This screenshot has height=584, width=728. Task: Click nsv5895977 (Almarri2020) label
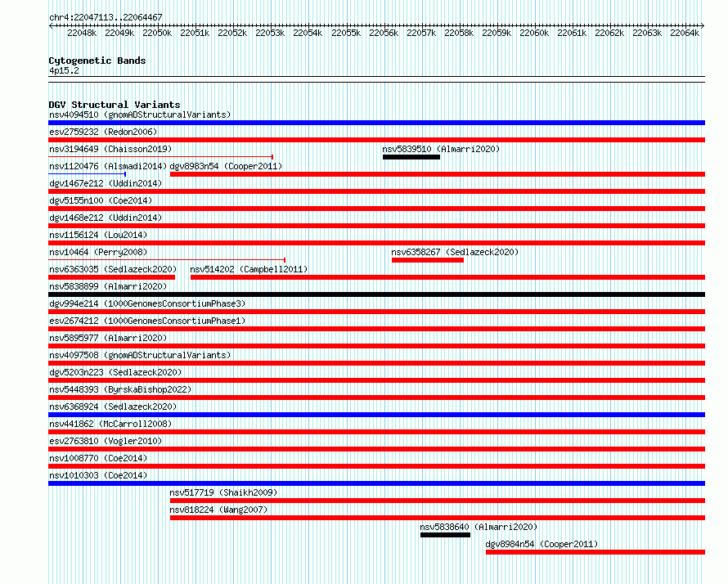tap(108, 338)
